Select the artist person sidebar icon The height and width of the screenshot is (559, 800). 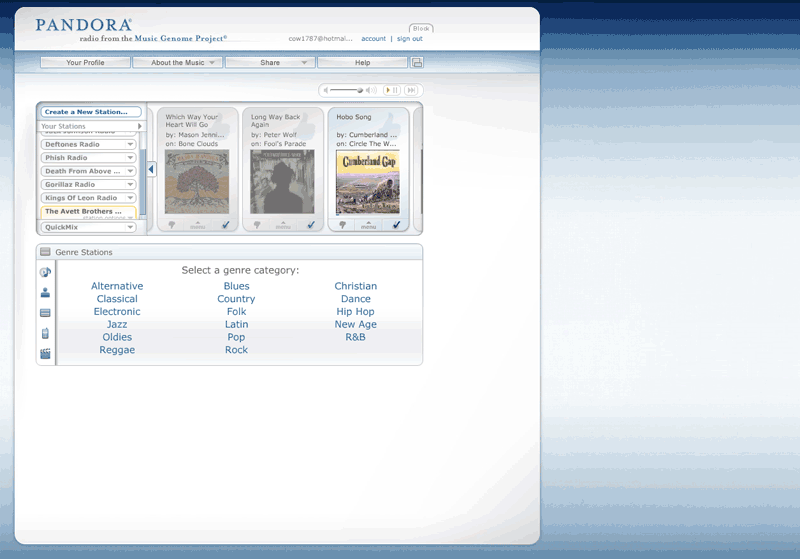point(45,293)
